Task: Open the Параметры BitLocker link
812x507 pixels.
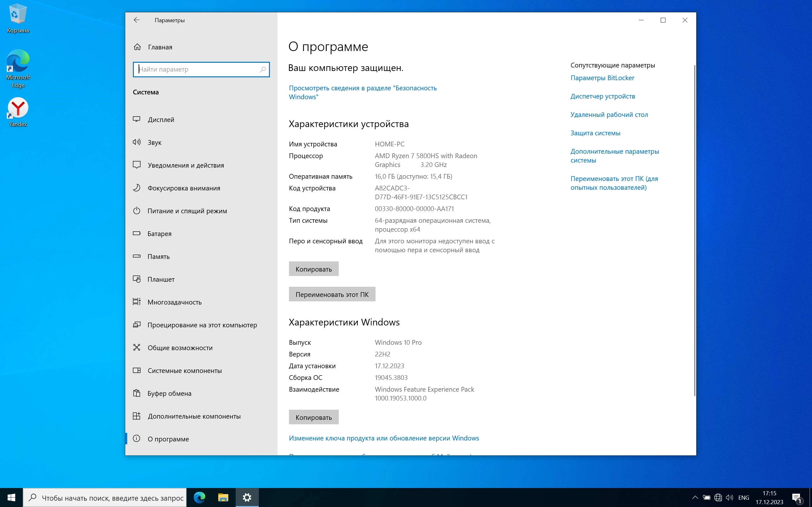Action: (x=602, y=78)
